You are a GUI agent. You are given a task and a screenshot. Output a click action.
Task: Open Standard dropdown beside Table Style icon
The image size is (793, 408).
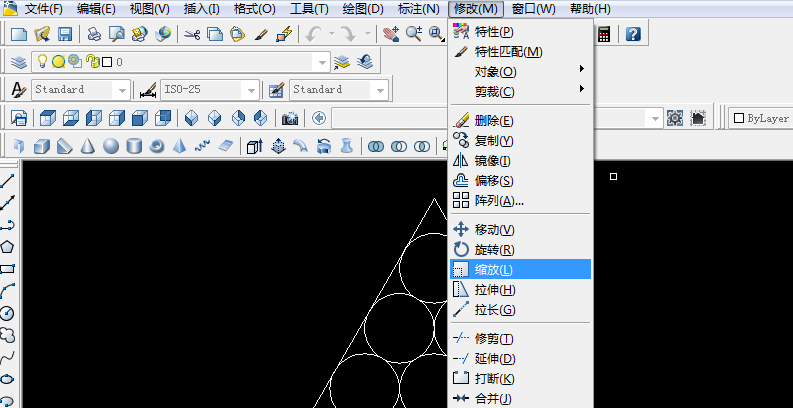pos(380,90)
